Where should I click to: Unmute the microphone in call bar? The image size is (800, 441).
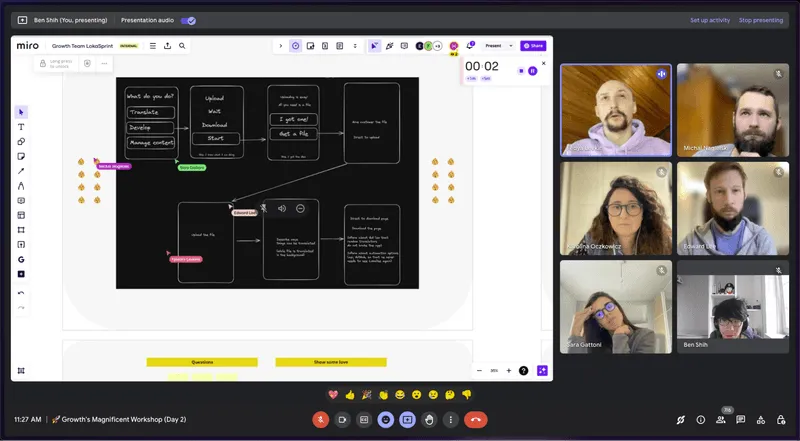coord(321,420)
